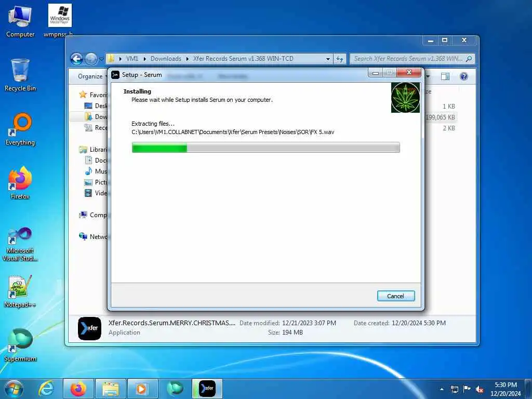Open Supermium desktop shortcut
Screen dimensions: 532x399
tap(20, 345)
